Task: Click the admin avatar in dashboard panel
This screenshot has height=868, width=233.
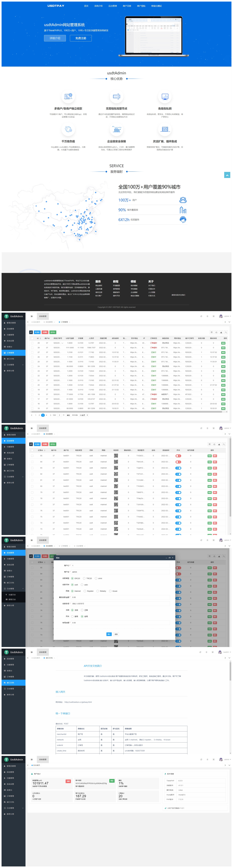Action: pyautogui.click(x=221, y=759)
